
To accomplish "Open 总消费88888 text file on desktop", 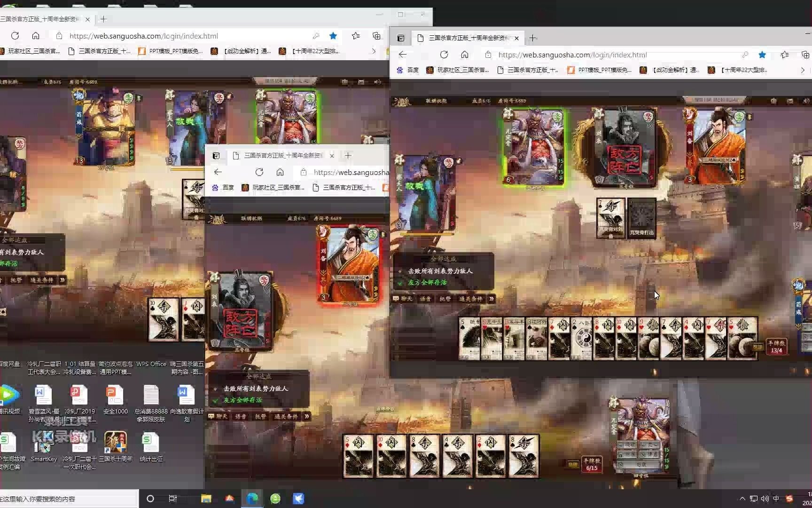I will click(151, 404).
